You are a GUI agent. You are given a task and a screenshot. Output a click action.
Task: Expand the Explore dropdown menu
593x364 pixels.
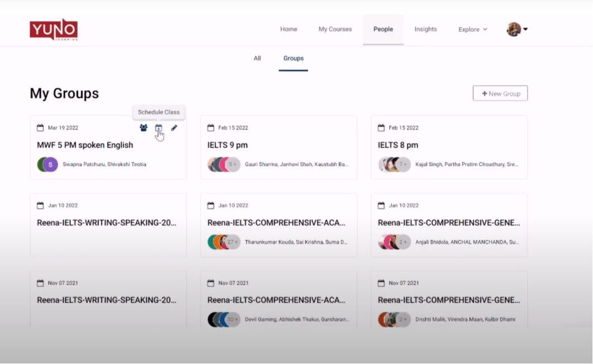tap(473, 30)
